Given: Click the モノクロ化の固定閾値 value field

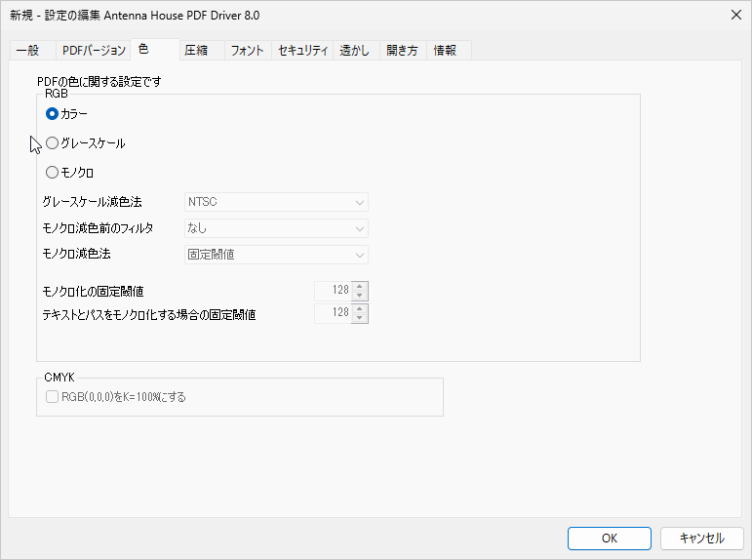Looking at the screenshot, I should click(333, 291).
